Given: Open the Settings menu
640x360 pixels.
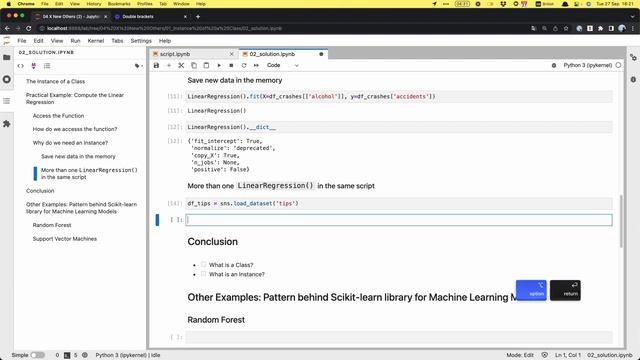Looking at the screenshot, I should click(x=141, y=41).
